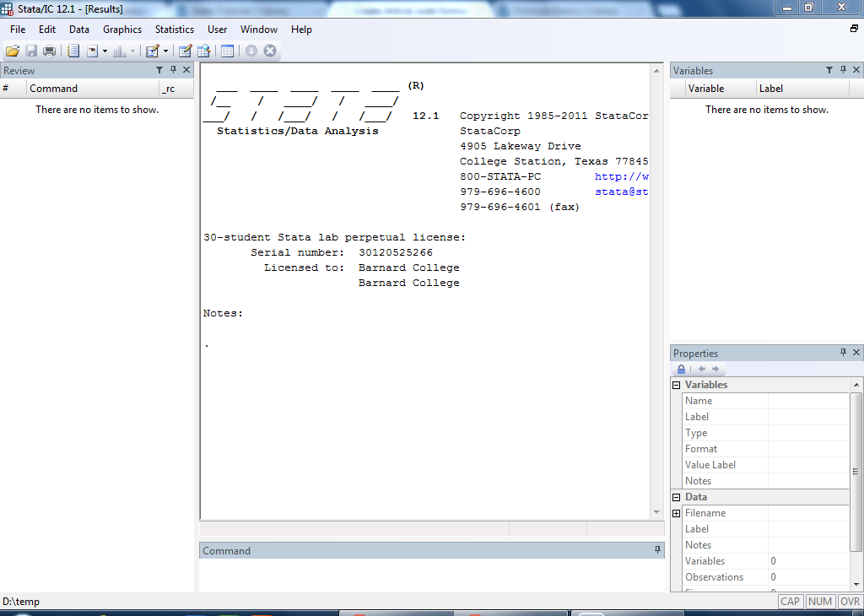Open the User menu
The height and width of the screenshot is (616, 864).
click(x=217, y=30)
